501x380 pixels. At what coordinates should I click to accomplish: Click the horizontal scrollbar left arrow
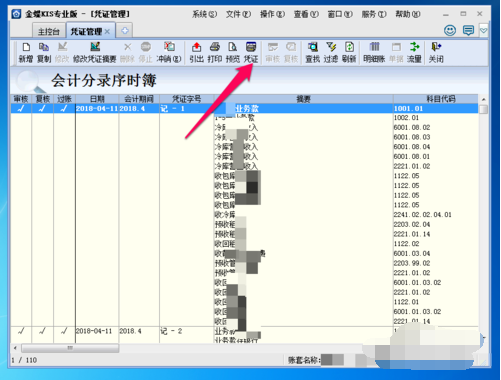click(15, 348)
